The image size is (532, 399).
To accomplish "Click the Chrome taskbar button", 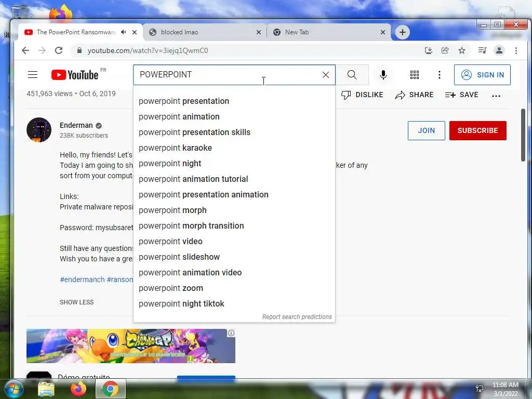I will click(111, 389).
